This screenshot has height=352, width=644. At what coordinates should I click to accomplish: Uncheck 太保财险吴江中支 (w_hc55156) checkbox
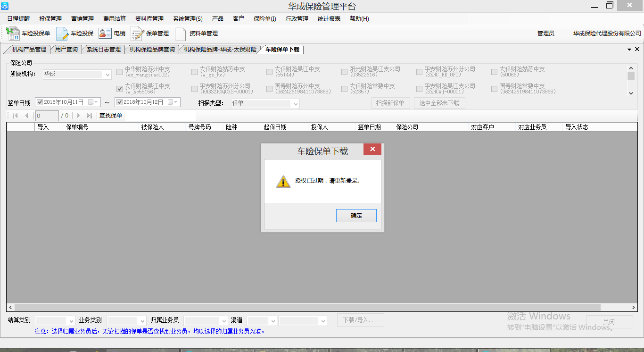point(120,89)
